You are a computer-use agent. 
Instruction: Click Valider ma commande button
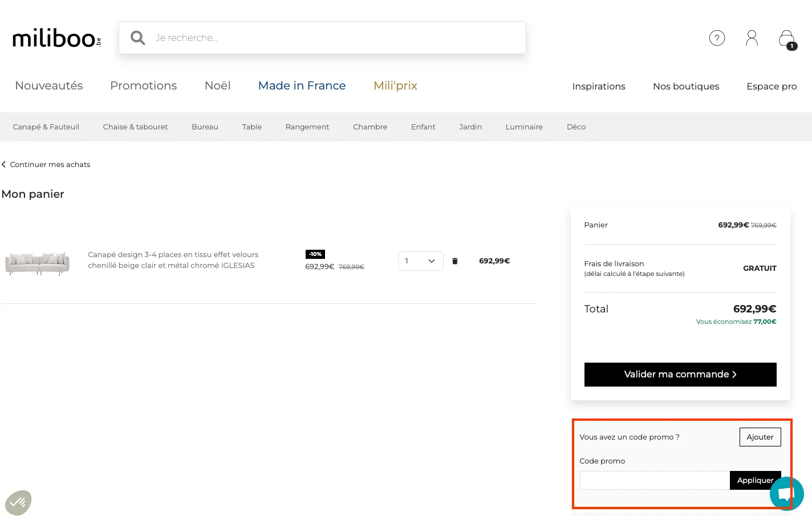click(680, 375)
